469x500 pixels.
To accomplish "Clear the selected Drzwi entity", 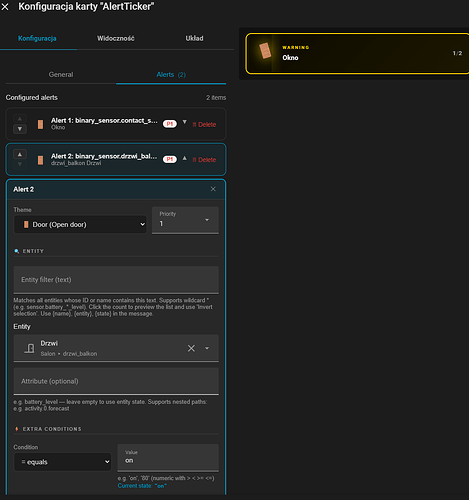I will pos(191,348).
